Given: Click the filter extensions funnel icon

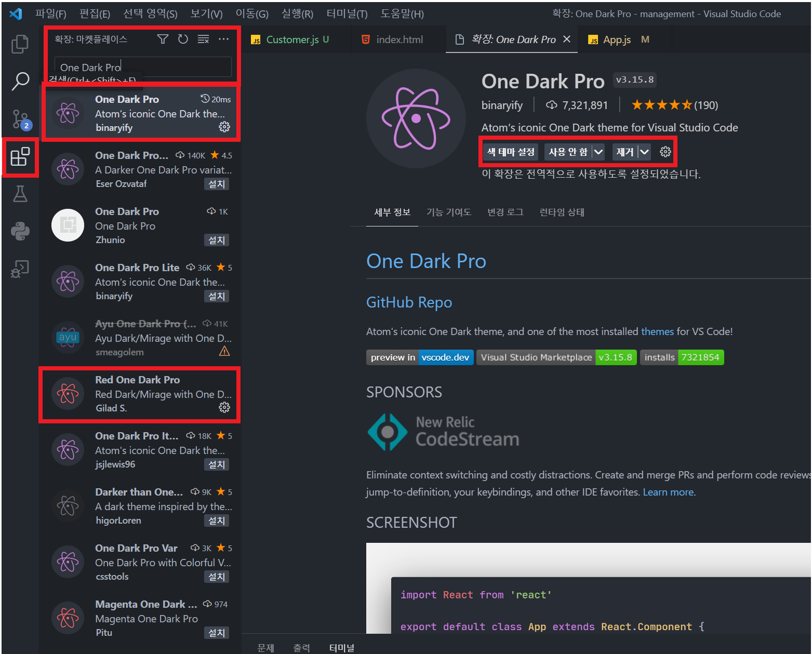Looking at the screenshot, I should 163,39.
